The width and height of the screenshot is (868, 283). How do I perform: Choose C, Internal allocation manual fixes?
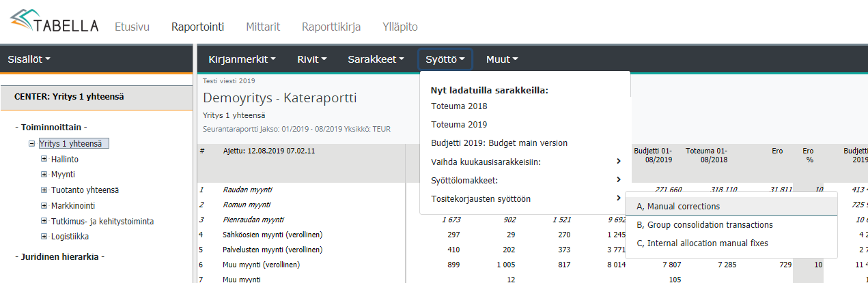[702, 243]
